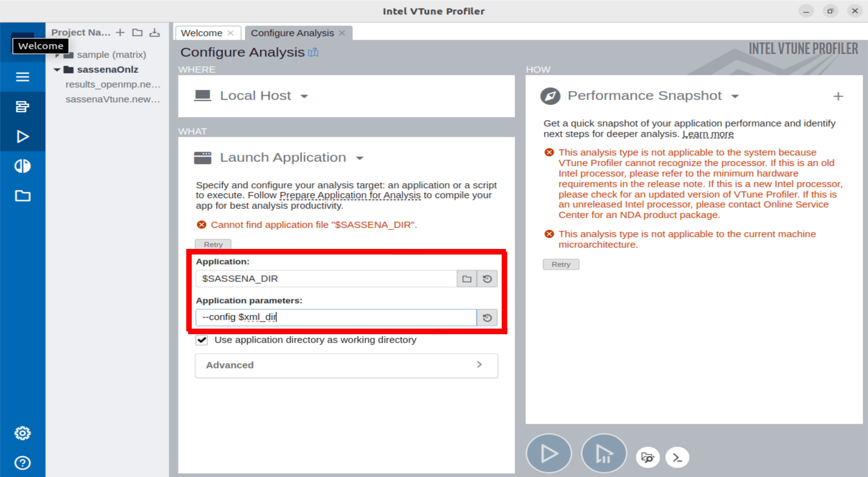
Task: Switch to Welcome tab
Action: click(x=202, y=33)
